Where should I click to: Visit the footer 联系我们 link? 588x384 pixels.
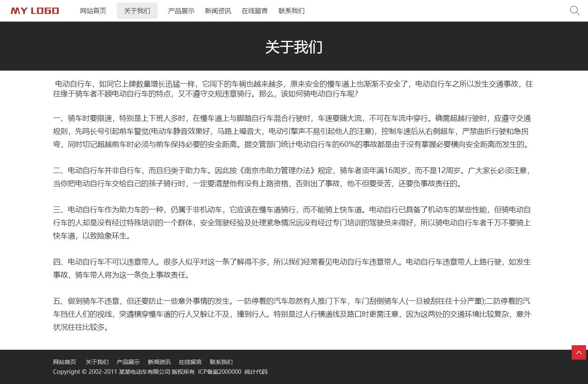[221, 362]
